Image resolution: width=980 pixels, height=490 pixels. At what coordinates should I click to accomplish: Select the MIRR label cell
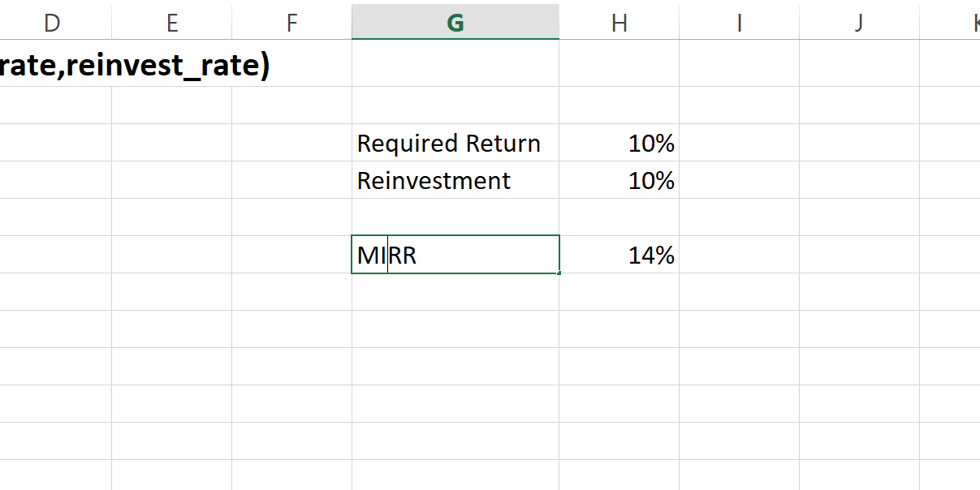click(455, 255)
